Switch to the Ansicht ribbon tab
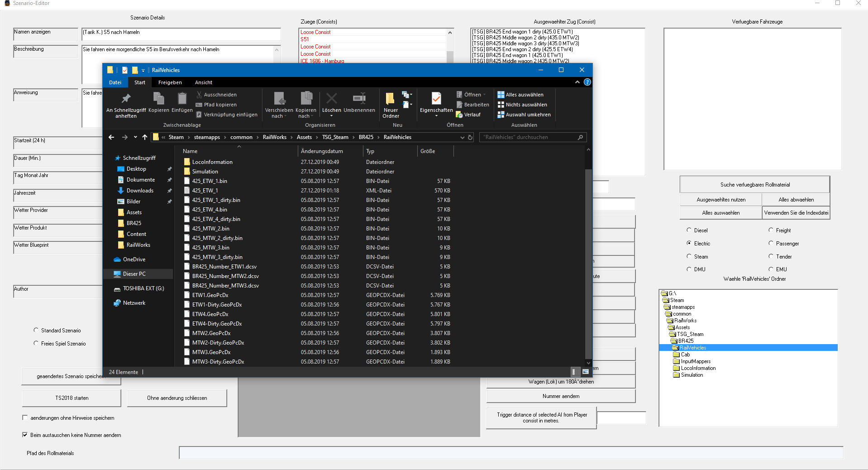Image resolution: width=868 pixels, height=470 pixels. [x=203, y=82]
